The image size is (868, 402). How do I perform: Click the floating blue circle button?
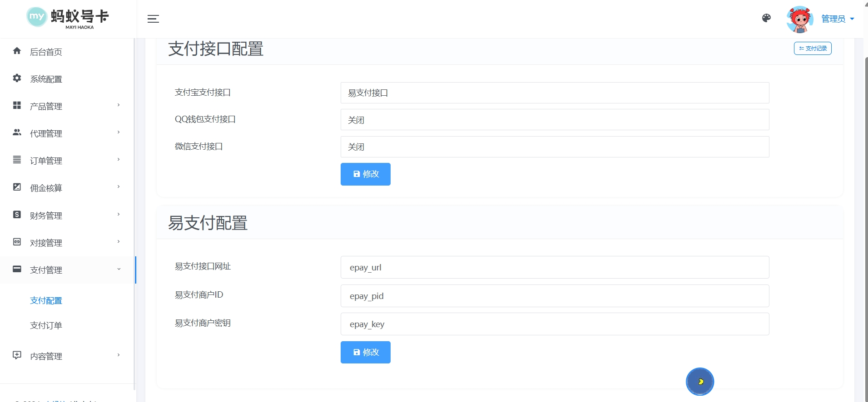pos(699,381)
